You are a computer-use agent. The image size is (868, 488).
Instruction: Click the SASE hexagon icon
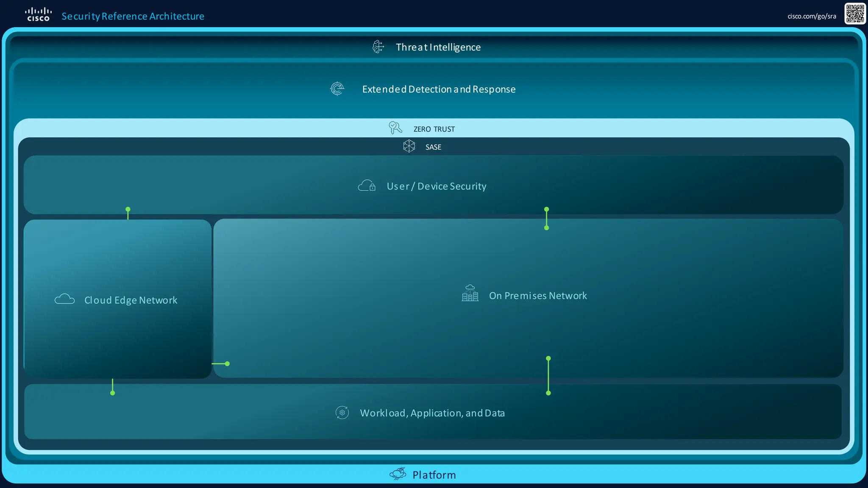[x=409, y=147]
